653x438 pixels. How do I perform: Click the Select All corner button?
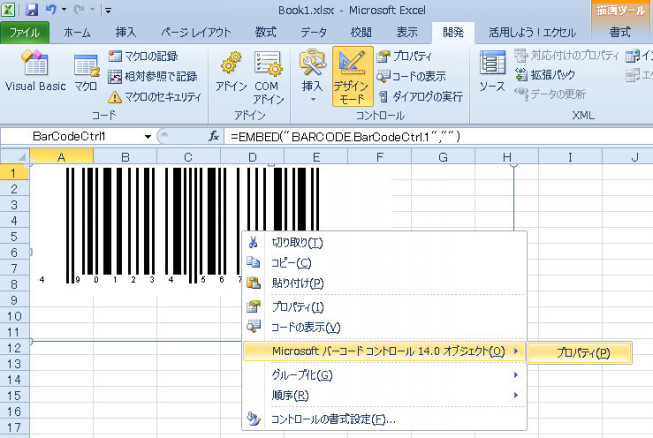15,157
